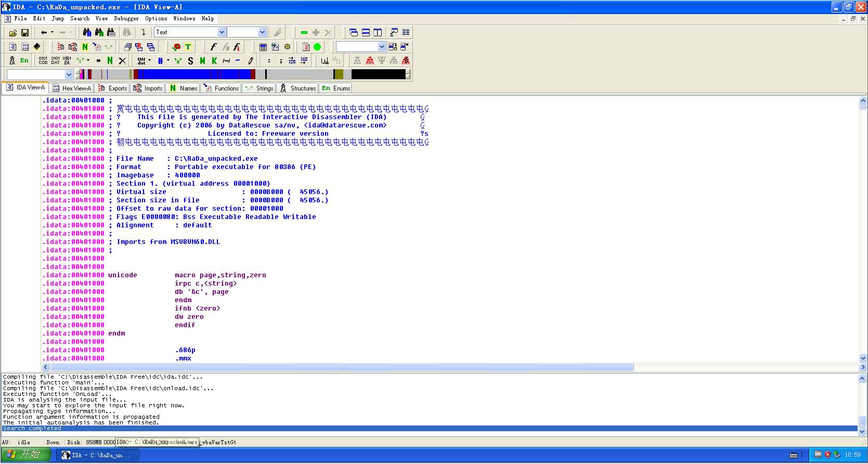Screen dimensions: 868x464
Task: Open the calculator icon
Action: click(263, 47)
